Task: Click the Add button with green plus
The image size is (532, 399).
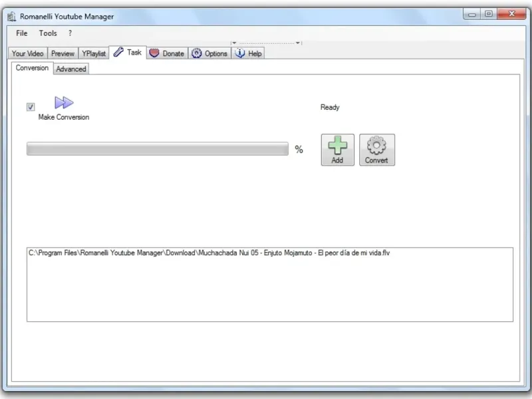Action: pos(338,150)
